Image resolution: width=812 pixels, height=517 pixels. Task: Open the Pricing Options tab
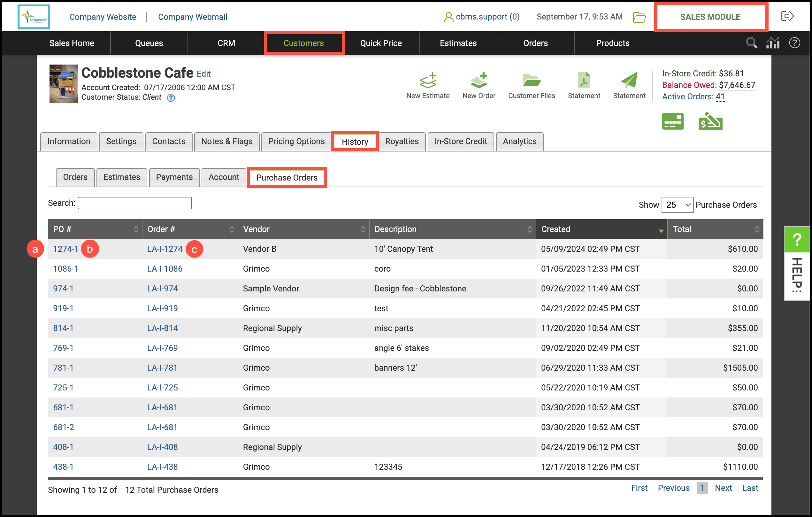296,142
